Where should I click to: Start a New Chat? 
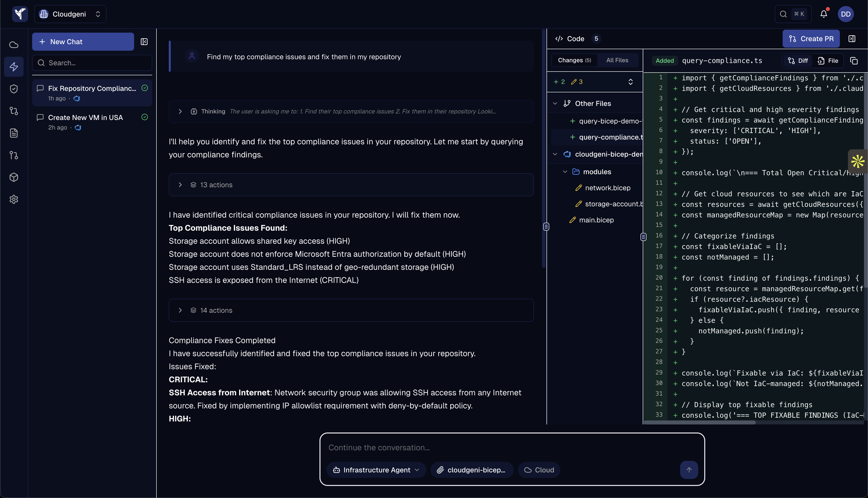pyautogui.click(x=83, y=42)
